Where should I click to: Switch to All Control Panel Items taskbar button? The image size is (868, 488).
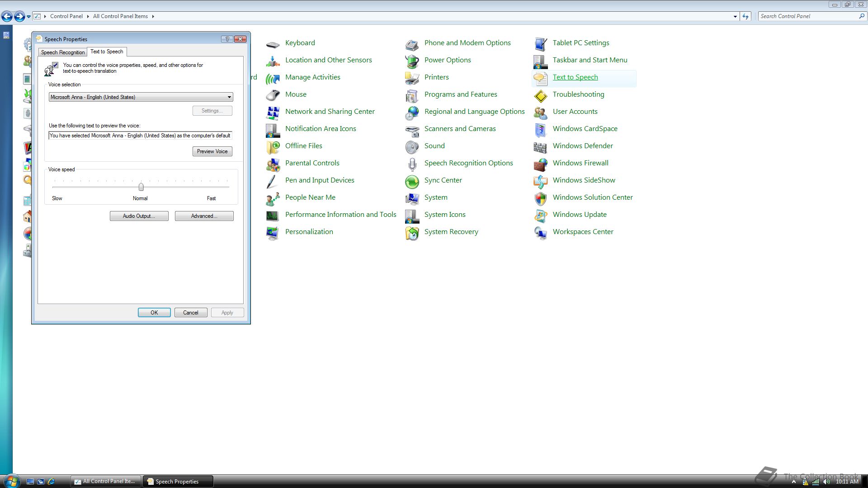pyautogui.click(x=106, y=481)
